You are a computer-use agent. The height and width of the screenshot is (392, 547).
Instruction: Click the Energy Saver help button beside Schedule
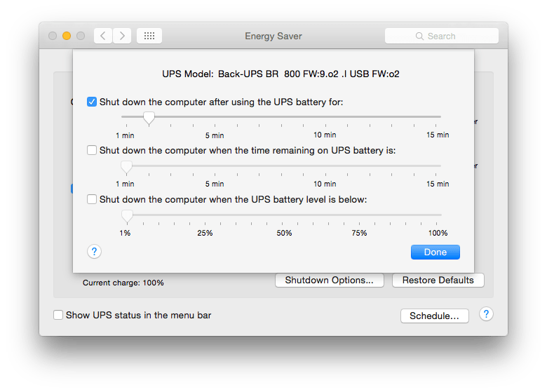(x=487, y=314)
